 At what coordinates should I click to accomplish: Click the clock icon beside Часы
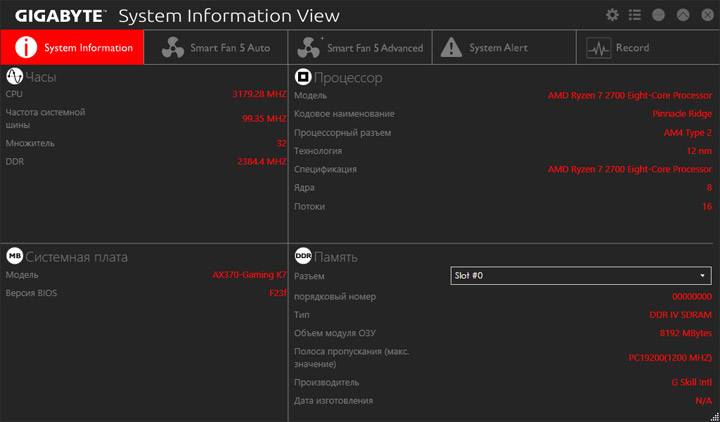tap(14, 77)
